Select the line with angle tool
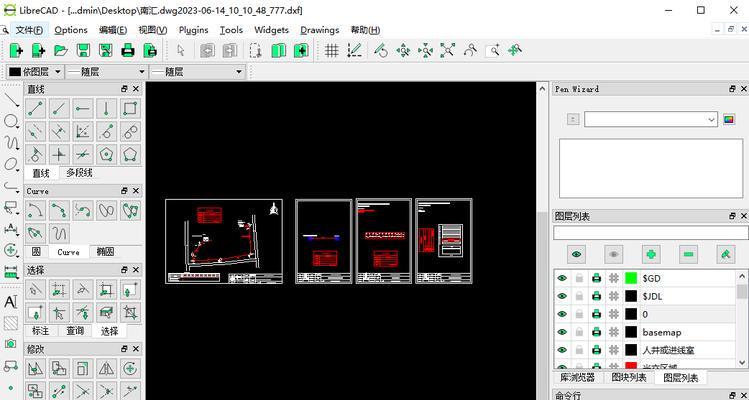 [59, 108]
